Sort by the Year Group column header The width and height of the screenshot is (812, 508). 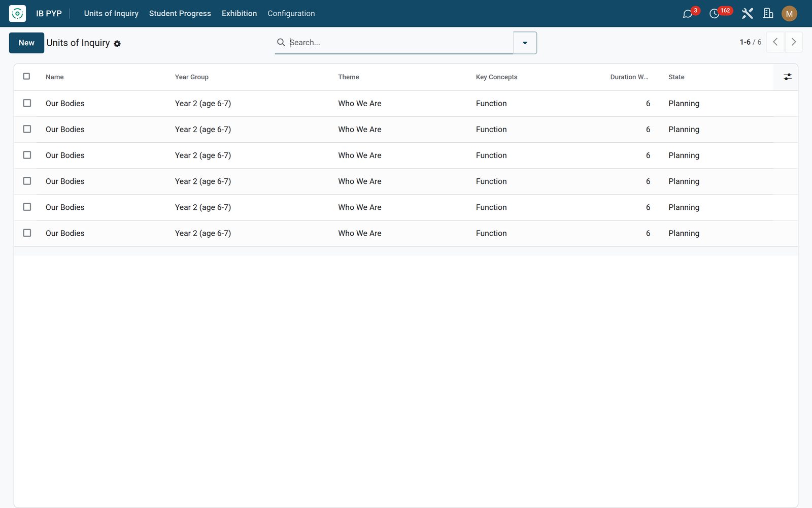[x=192, y=77]
